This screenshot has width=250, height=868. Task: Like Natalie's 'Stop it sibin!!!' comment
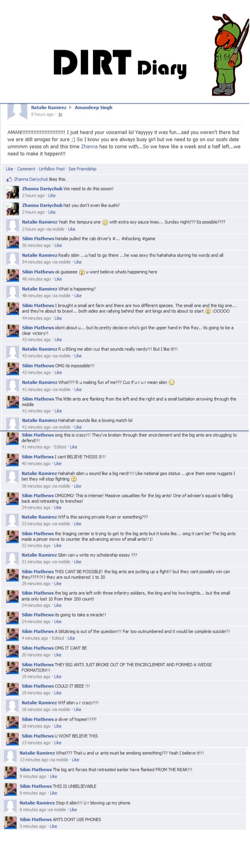[x=73, y=810]
